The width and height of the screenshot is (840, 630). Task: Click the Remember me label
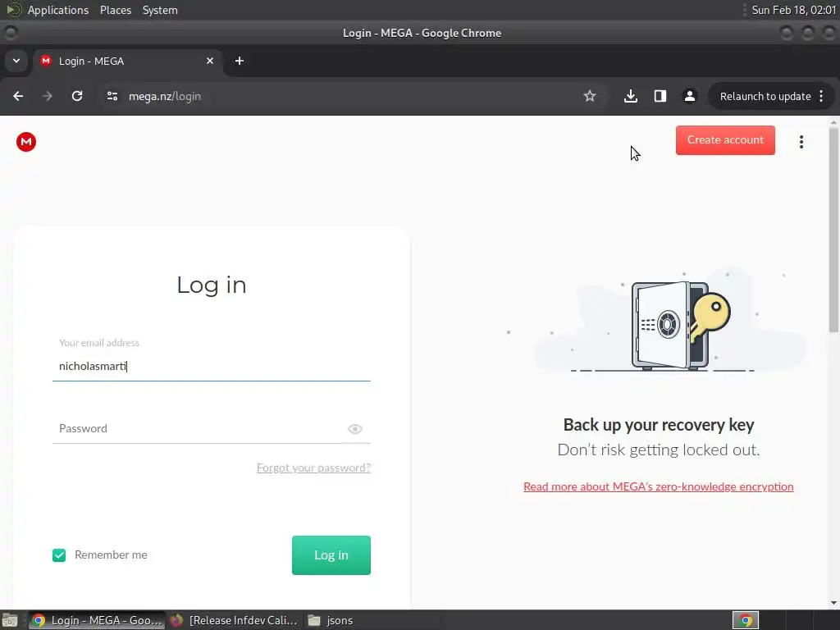[x=111, y=555]
